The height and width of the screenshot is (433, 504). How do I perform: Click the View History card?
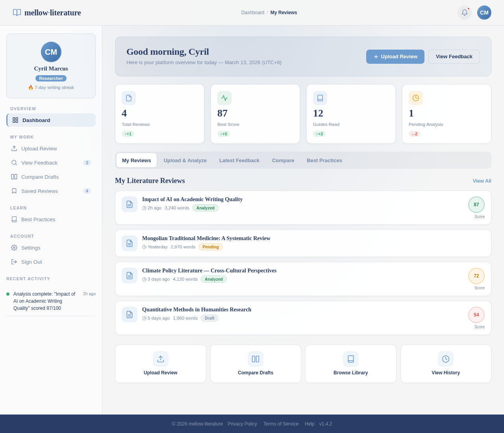(x=445, y=363)
